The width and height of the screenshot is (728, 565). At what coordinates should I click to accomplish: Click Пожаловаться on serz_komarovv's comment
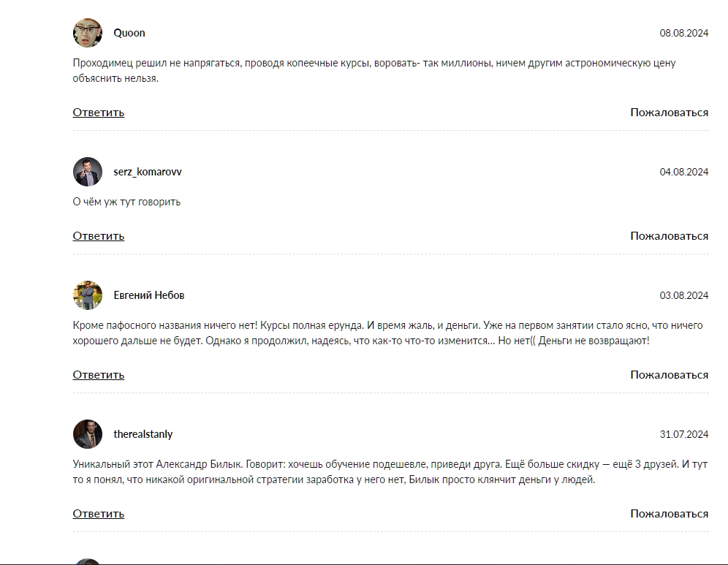pyautogui.click(x=669, y=236)
